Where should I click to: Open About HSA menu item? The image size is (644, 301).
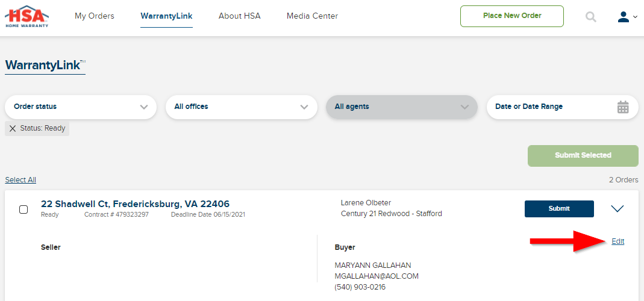pyautogui.click(x=239, y=16)
